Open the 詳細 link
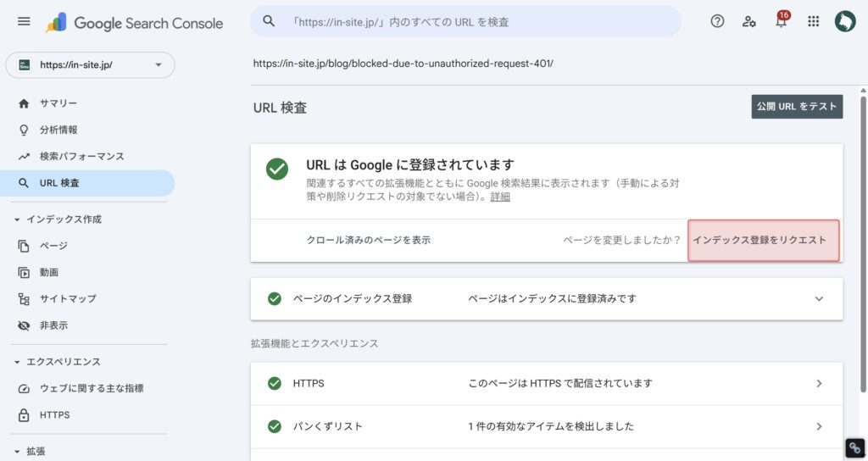 [x=500, y=197]
